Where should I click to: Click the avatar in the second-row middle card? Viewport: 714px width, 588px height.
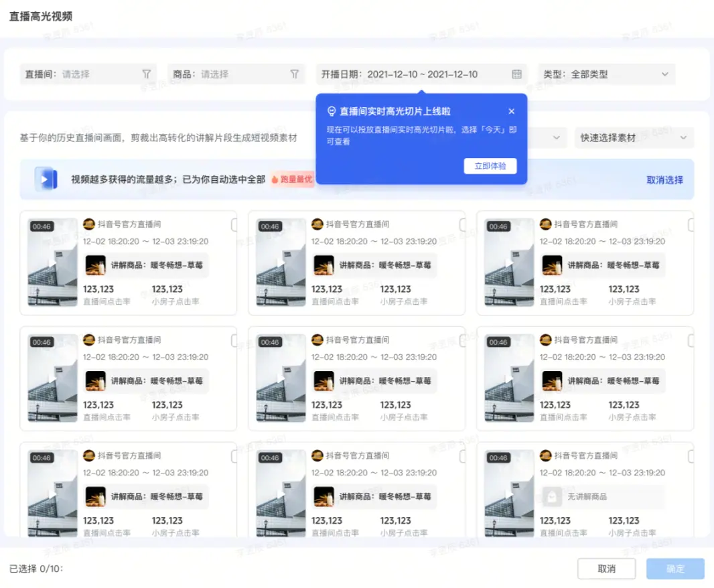(x=317, y=340)
